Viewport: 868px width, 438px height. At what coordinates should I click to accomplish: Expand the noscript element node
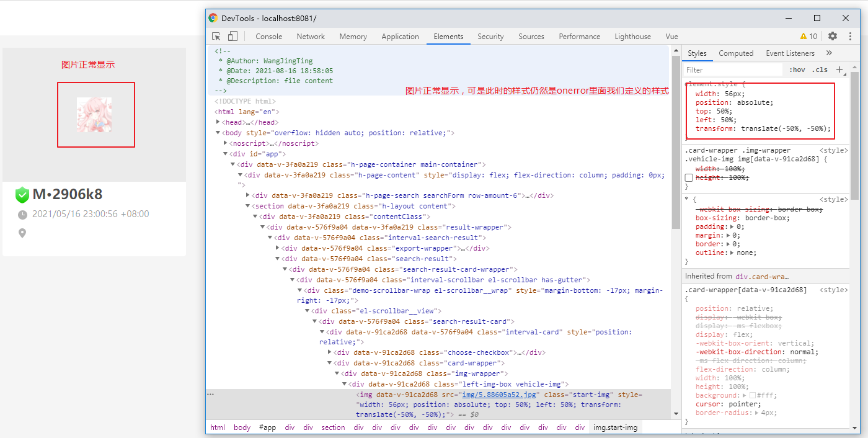[x=225, y=143]
